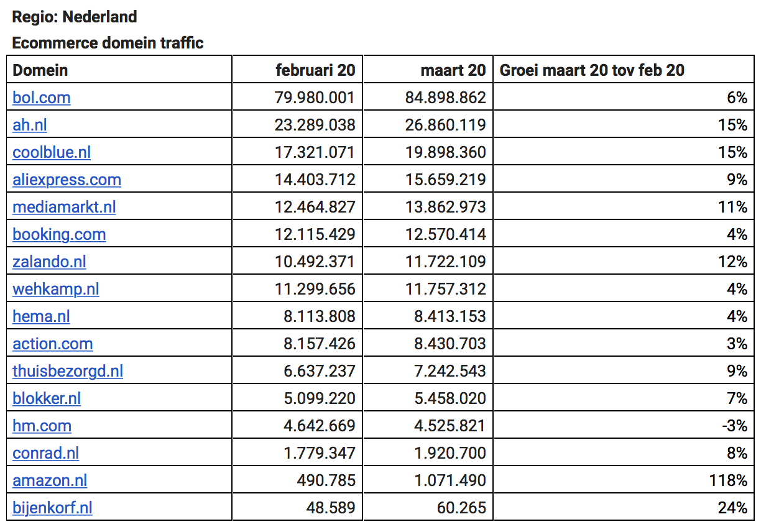
Task: Open the bol.com link
Action: pos(41,98)
